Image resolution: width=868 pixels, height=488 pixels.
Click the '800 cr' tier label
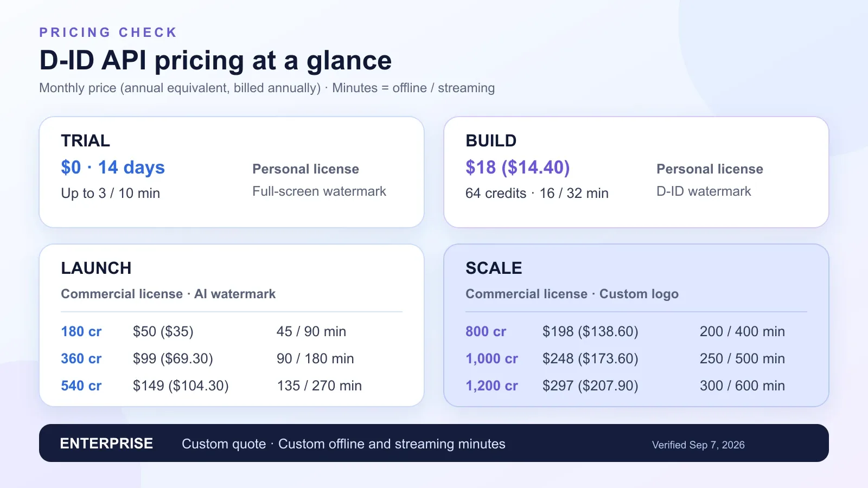pyautogui.click(x=486, y=332)
